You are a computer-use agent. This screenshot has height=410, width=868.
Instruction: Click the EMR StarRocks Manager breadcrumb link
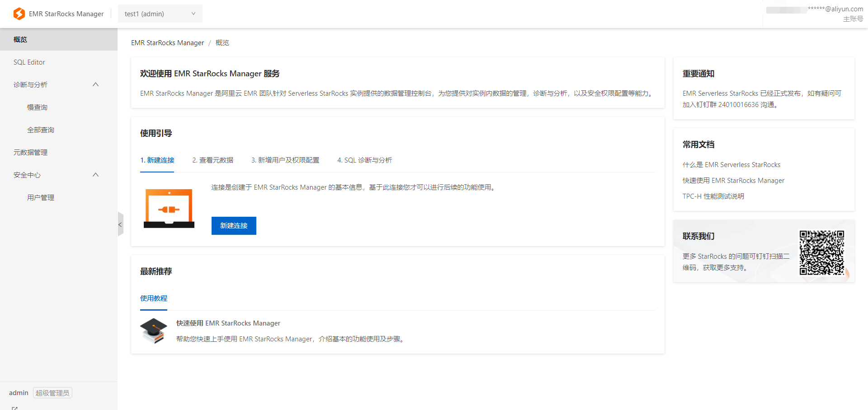[167, 43]
